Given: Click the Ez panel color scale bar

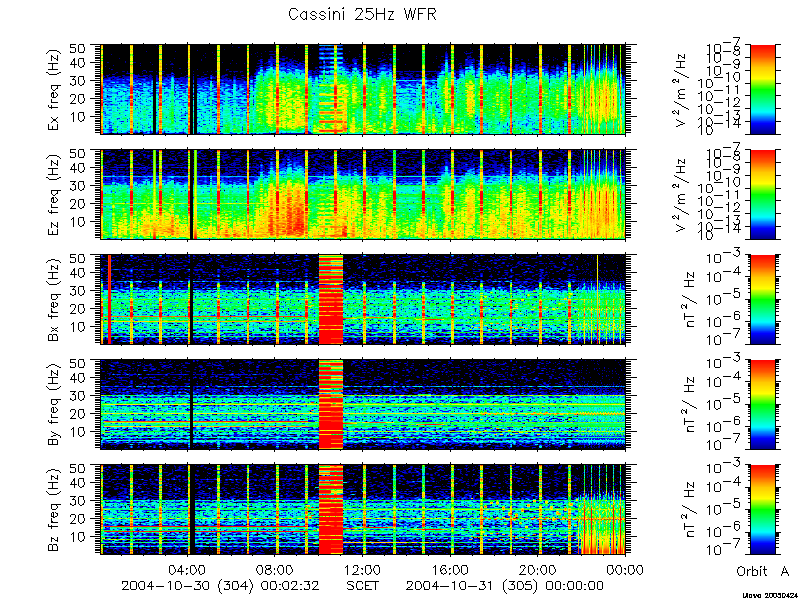Looking at the screenshot, I should [x=762, y=194].
